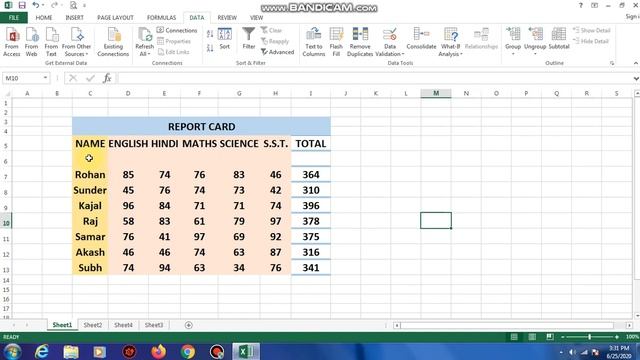This screenshot has width=640, height=360.
Task: Click the Connections button in ribbon
Action: coord(177,30)
